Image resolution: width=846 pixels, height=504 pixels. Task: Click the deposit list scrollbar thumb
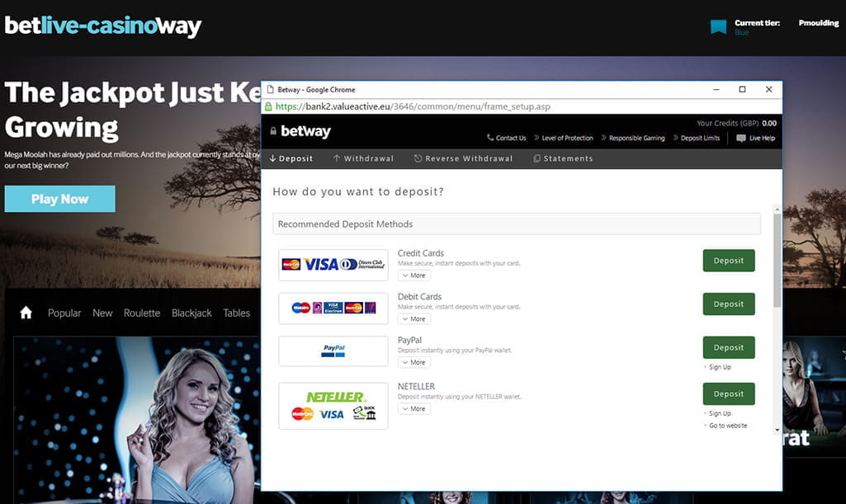[x=777, y=261]
